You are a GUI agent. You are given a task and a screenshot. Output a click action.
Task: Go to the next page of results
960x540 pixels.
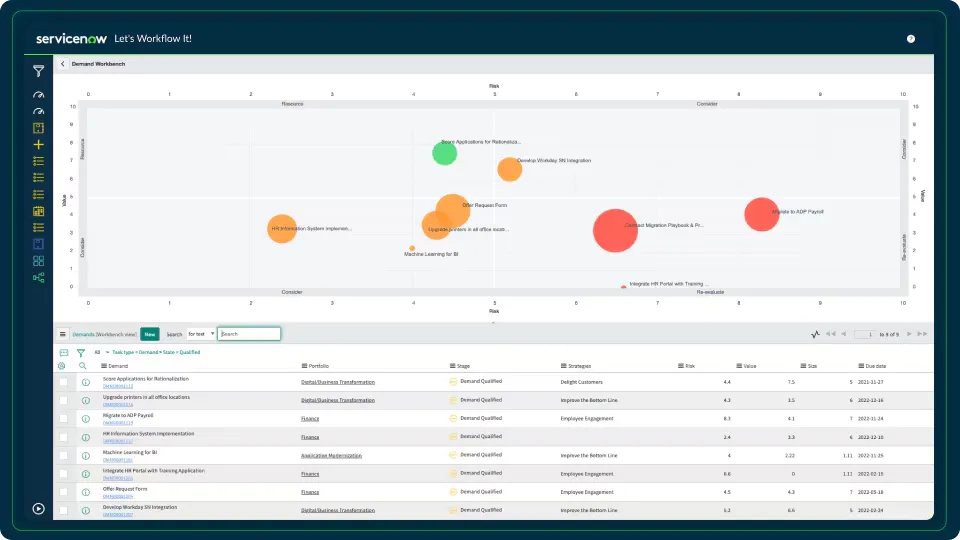pyautogui.click(x=909, y=334)
